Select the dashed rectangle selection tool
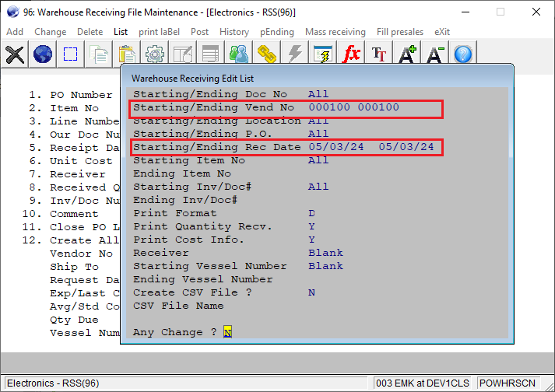The image size is (555, 392). coord(71,54)
